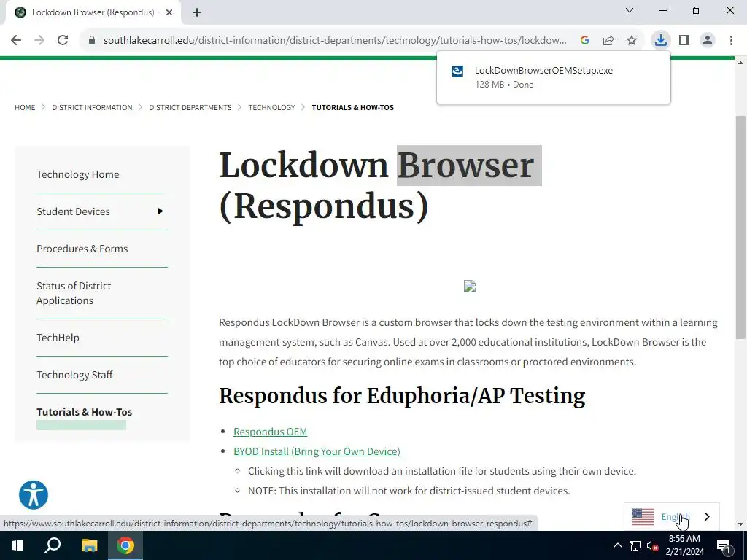This screenshot has height=560, width=747.
Task: Open the Windows Start button
Action: [18, 545]
